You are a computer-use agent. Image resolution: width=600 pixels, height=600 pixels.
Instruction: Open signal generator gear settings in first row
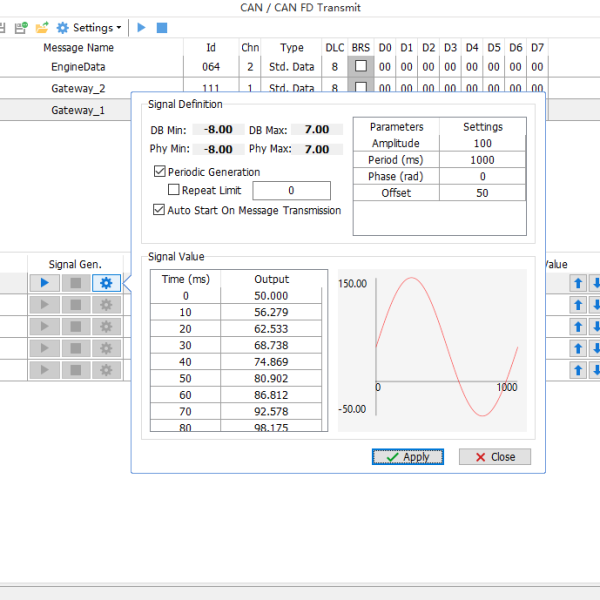(x=107, y=283)
